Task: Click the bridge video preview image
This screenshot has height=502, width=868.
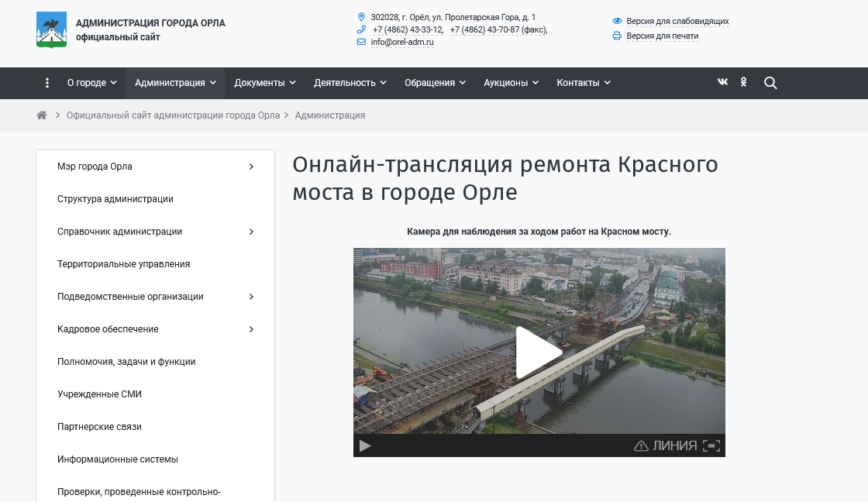Action: [539, 341]
